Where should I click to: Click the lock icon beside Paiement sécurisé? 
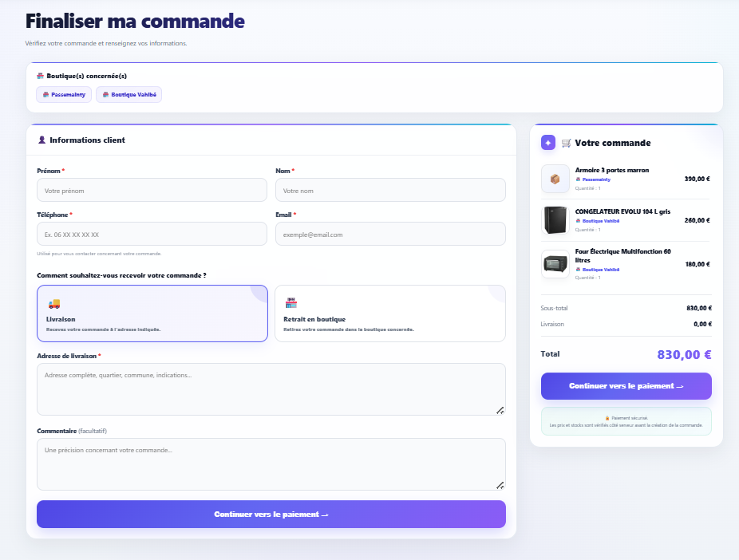click(x=607, y=418)
